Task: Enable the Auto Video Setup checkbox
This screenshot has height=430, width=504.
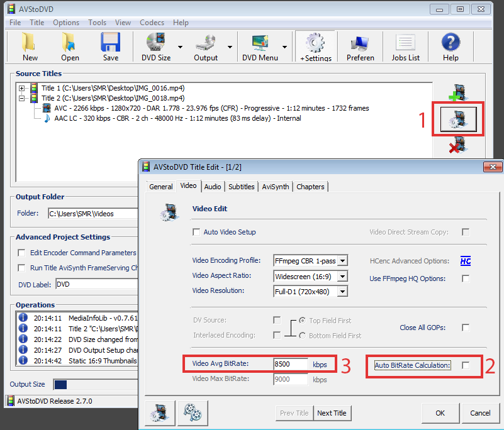Action: pos(196,232)
